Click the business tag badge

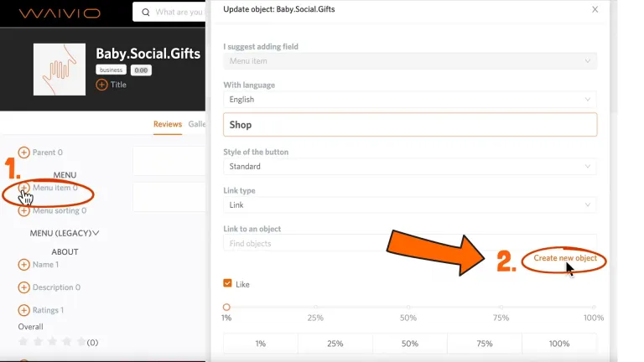[111, 70]
